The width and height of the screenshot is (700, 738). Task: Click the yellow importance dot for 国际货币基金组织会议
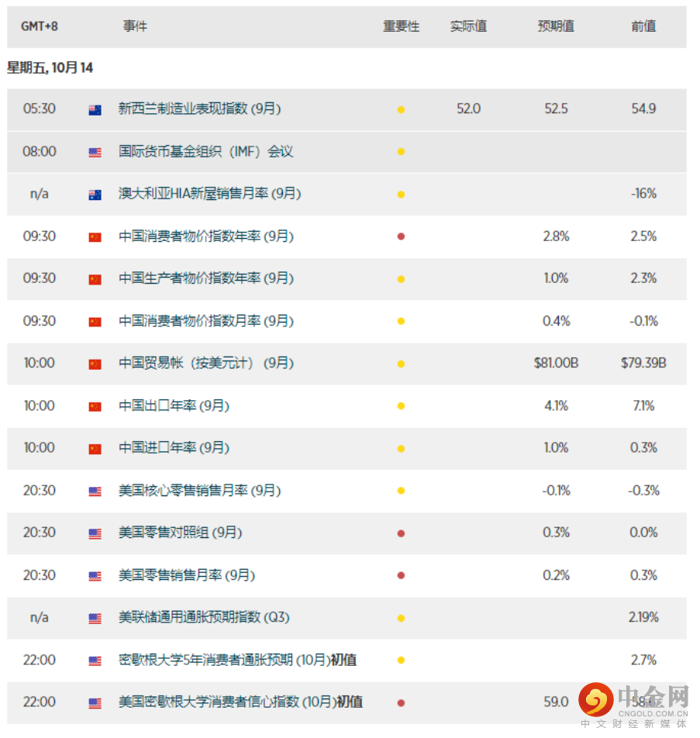[x=401, y=152]
